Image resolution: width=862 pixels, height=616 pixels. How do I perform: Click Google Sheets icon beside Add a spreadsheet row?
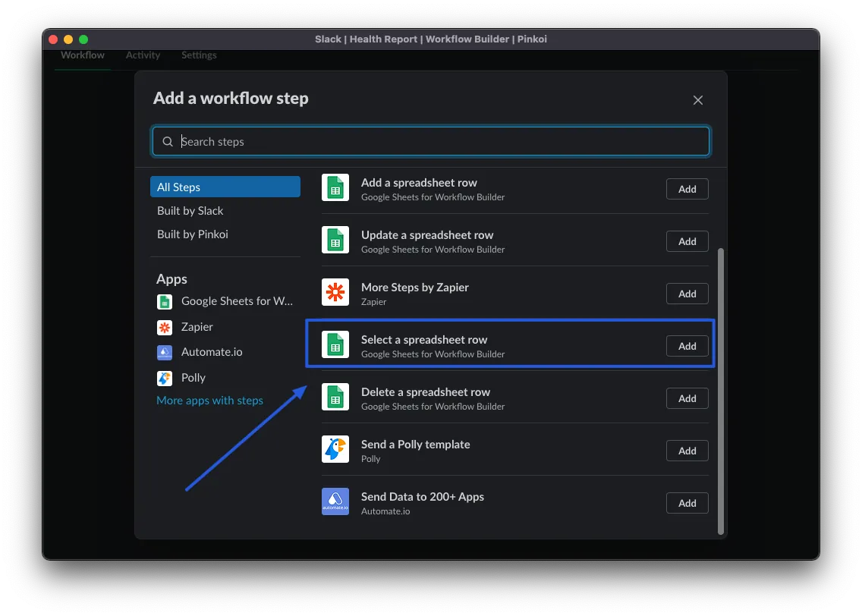click(x=335, y=188)
